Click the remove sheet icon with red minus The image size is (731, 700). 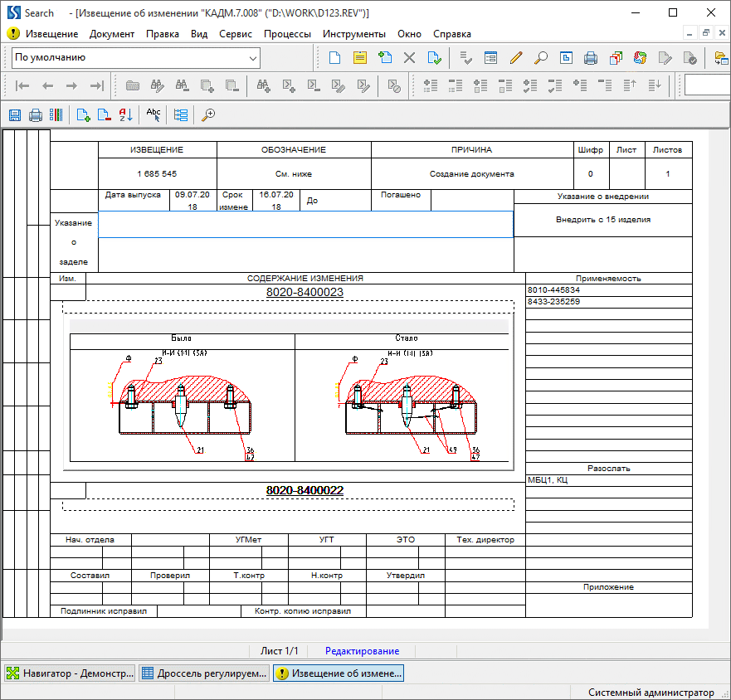tap(104, 115)
